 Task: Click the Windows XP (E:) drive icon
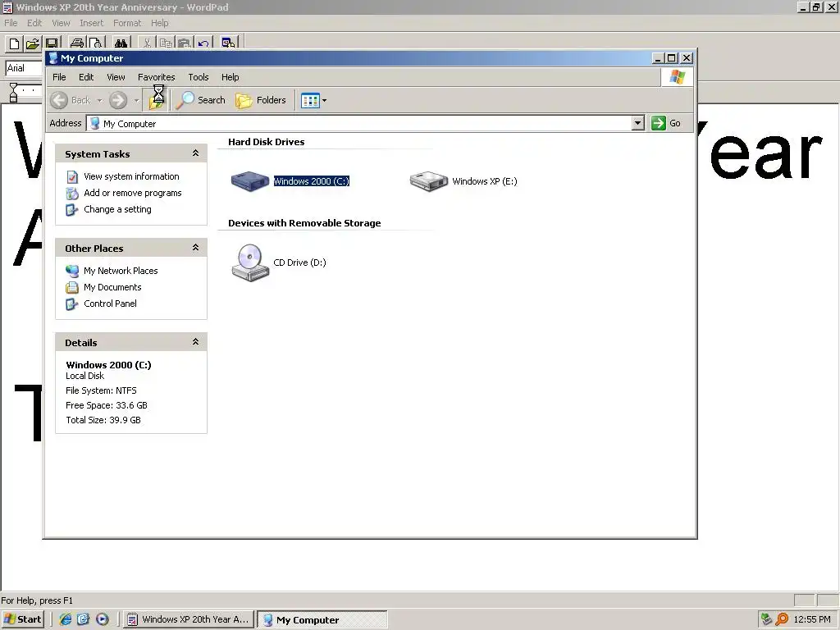[428, 181]
